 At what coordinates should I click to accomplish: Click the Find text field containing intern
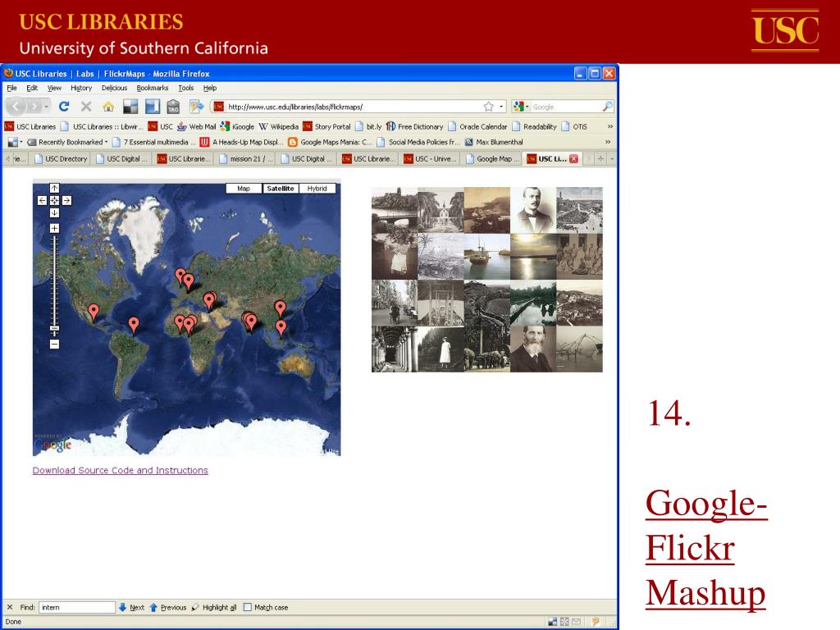[77, 607]
